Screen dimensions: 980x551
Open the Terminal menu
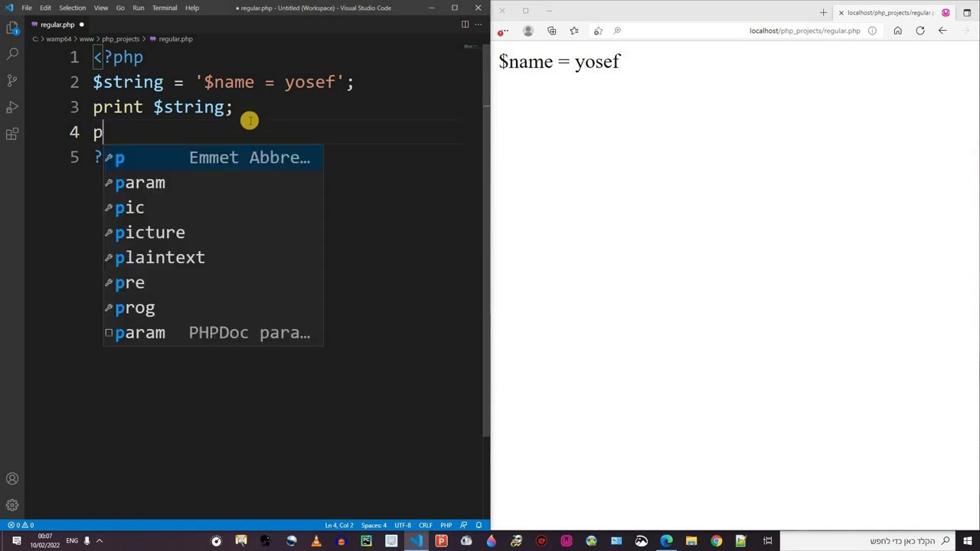[x=165, y=8]
